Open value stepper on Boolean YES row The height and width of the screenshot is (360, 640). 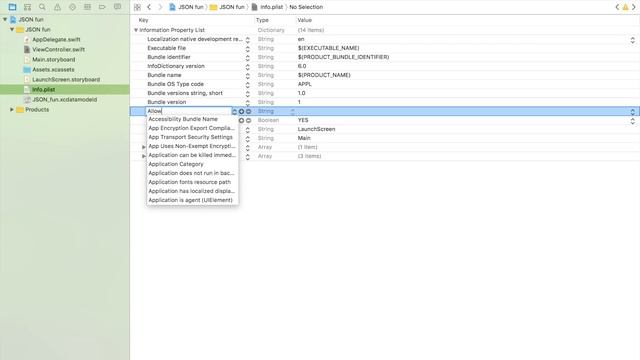(x=632, y=121)
